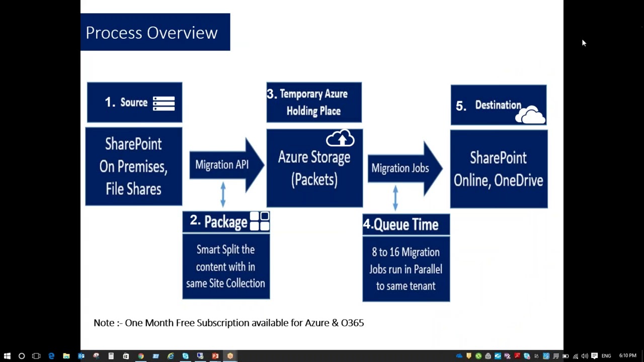The width and height of the screenshot is (644, 362).
Task: Open Task View on the taskbar
Action: (36, 356)
